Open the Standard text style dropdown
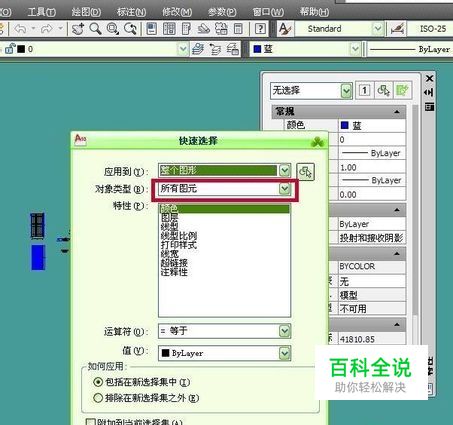Screen dimensions: 453x425 click(x=377, y=29)
